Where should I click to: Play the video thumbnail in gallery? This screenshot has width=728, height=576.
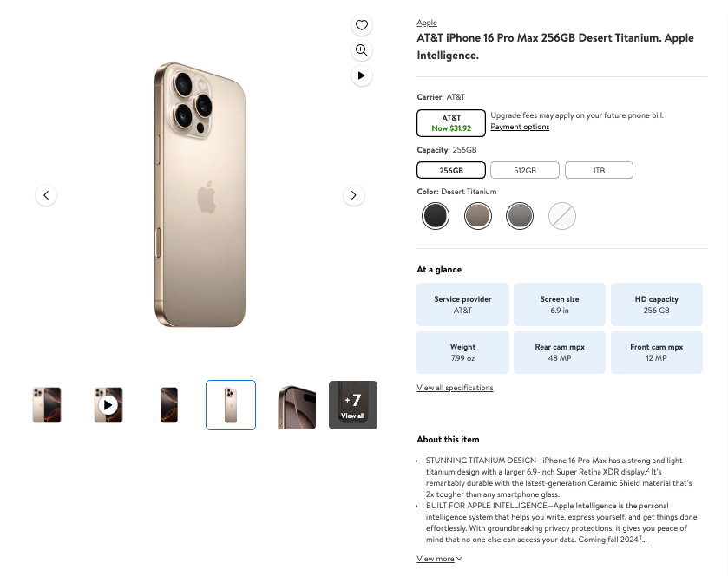pyautogui.click(x=108, y=404)
